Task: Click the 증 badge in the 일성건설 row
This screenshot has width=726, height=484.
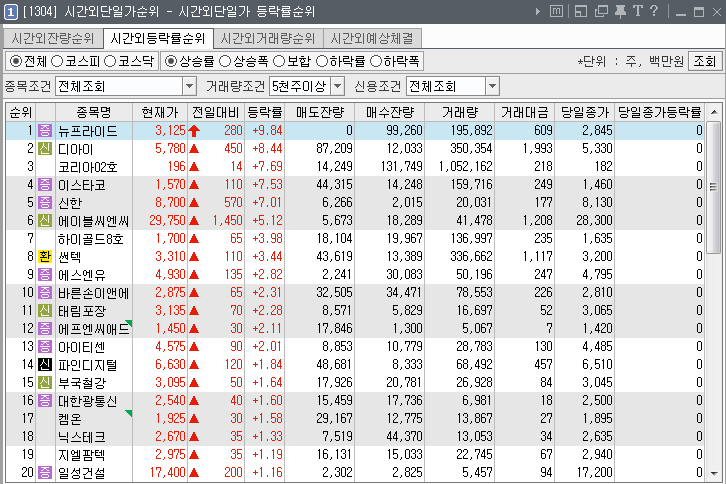Action: (45, 472)
